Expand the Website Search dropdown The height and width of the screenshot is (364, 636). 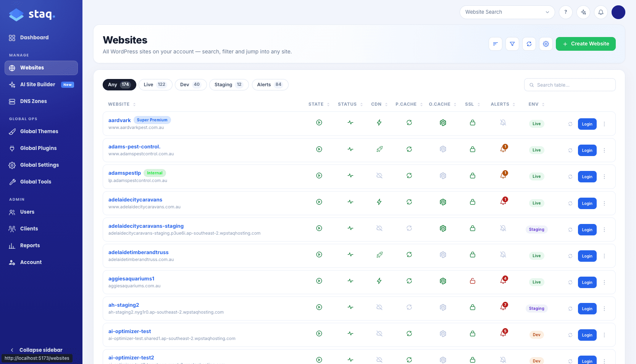pyautogui.click(x=507, y=12)
